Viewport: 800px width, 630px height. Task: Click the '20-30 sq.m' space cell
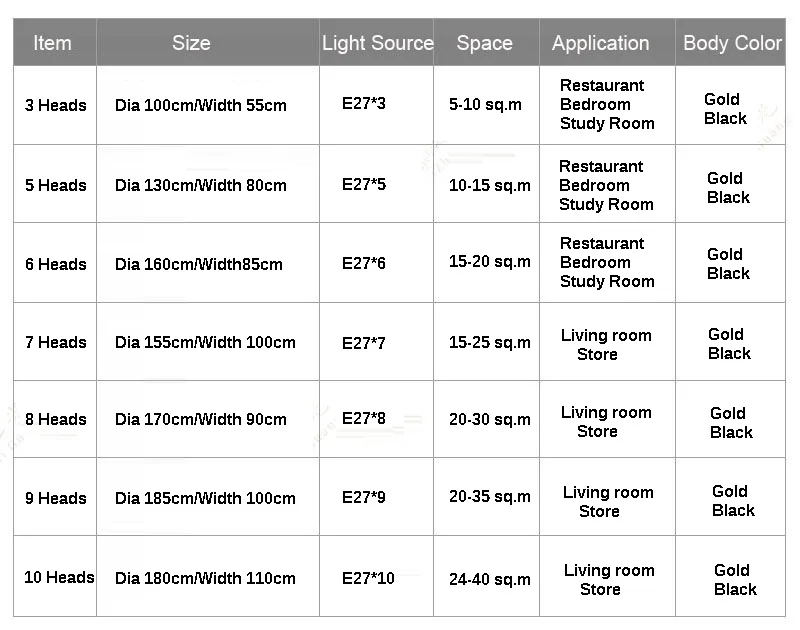click(486, 419)
